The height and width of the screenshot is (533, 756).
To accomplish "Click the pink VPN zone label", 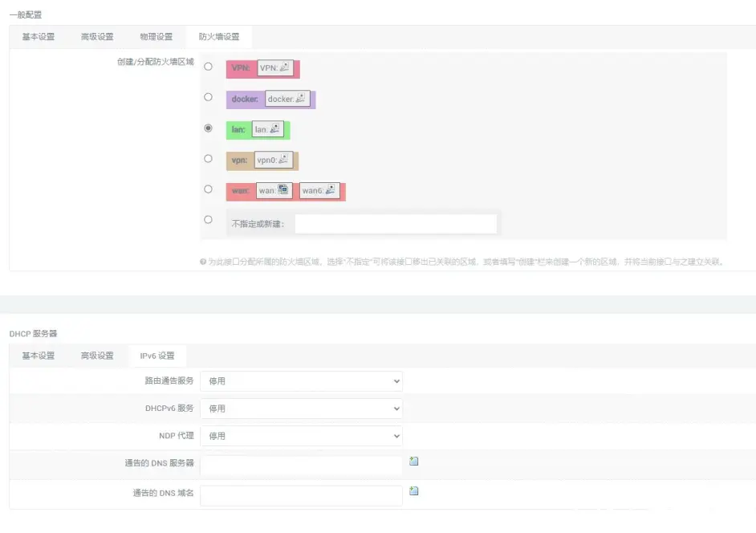I will point(241,68).
